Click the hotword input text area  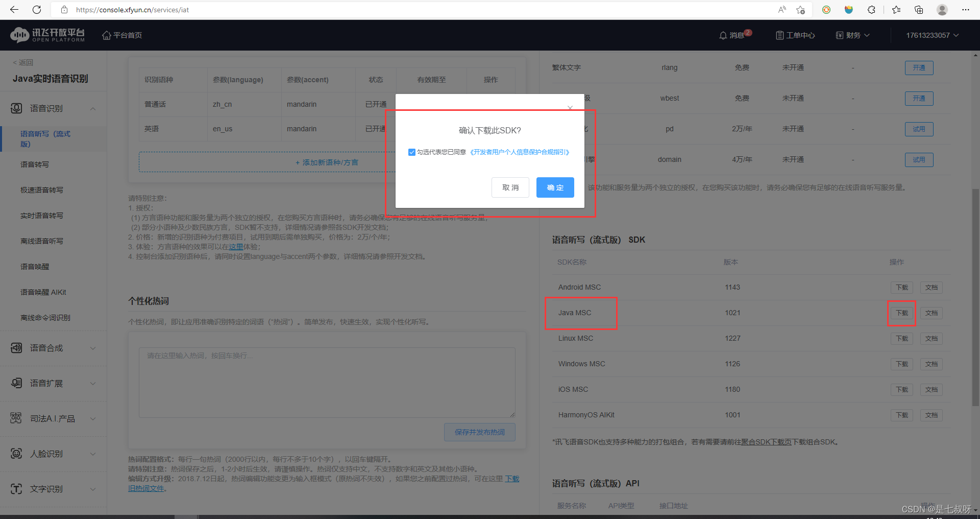(327, 383)
